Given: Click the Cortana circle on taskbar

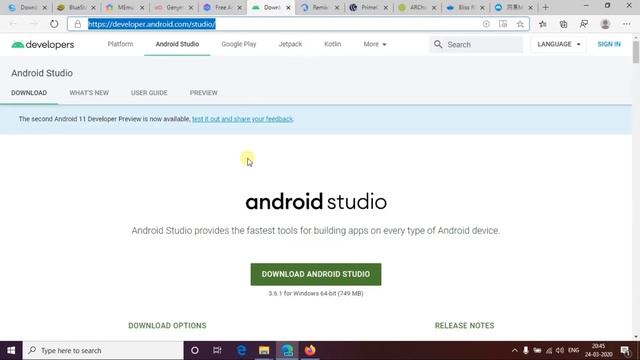Looking at the screenshot, I should coord(195,350).
